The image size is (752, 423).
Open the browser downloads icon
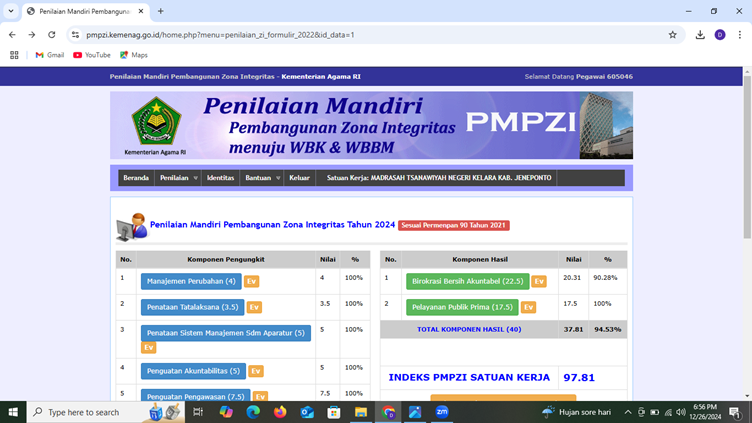pyautogui.click(x=700, y=34)
